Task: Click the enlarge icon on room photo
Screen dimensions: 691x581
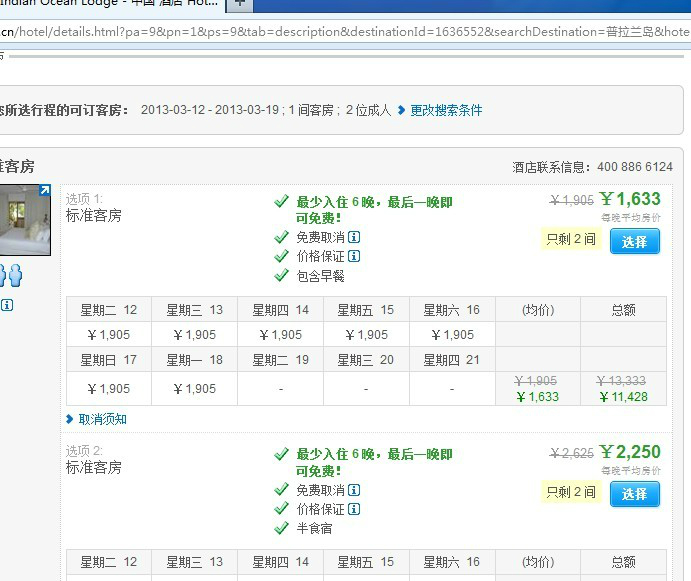Action: (x=44, y=190)
